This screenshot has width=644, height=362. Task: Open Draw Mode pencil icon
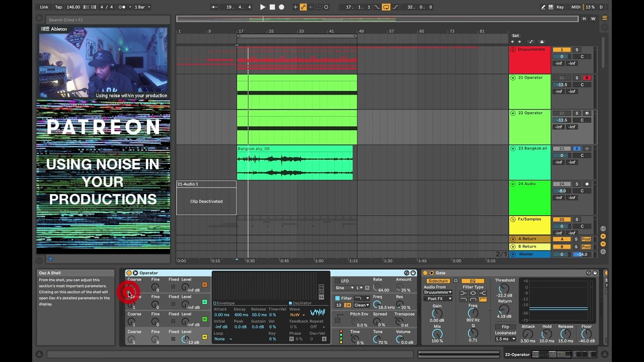(543, 7)
